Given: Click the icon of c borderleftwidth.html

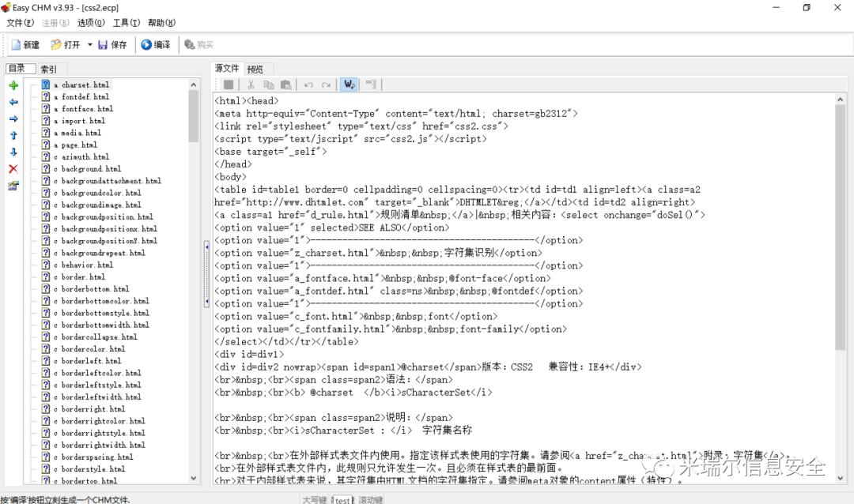Looking at the screenshot, I should click(47, 397).
